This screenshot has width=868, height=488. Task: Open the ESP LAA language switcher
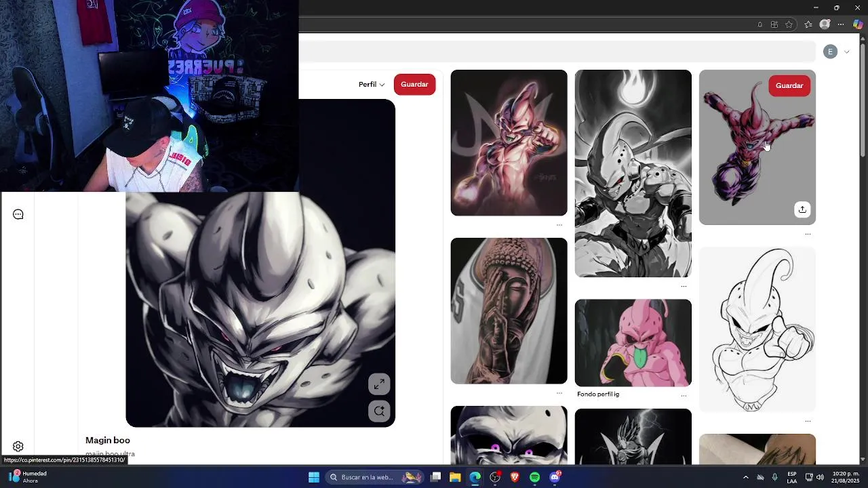792,477
